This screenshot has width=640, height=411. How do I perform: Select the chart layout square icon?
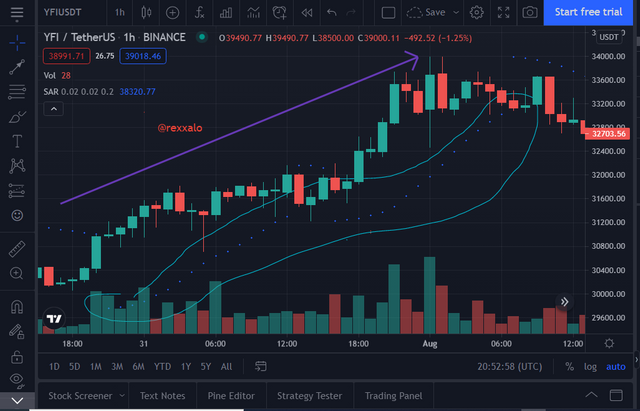coord(388,13)
